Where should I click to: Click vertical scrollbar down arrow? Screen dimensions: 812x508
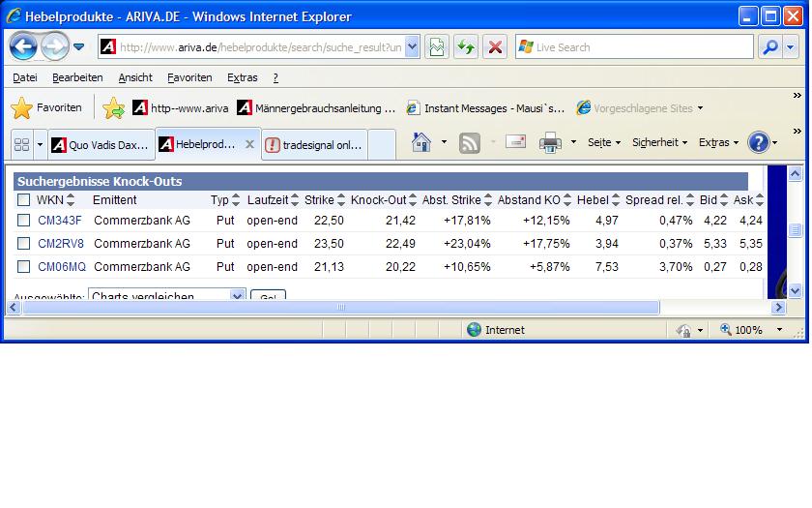click(796, 291)
